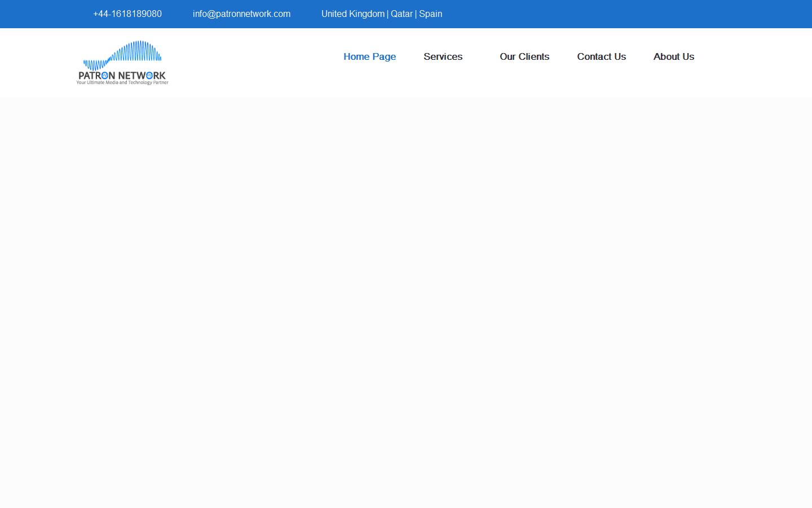This screenshot has width=812, height=508.
Task: Email info@patronnetwork.com via the header link
Action: pyautogui.click(x=241, y=14)
